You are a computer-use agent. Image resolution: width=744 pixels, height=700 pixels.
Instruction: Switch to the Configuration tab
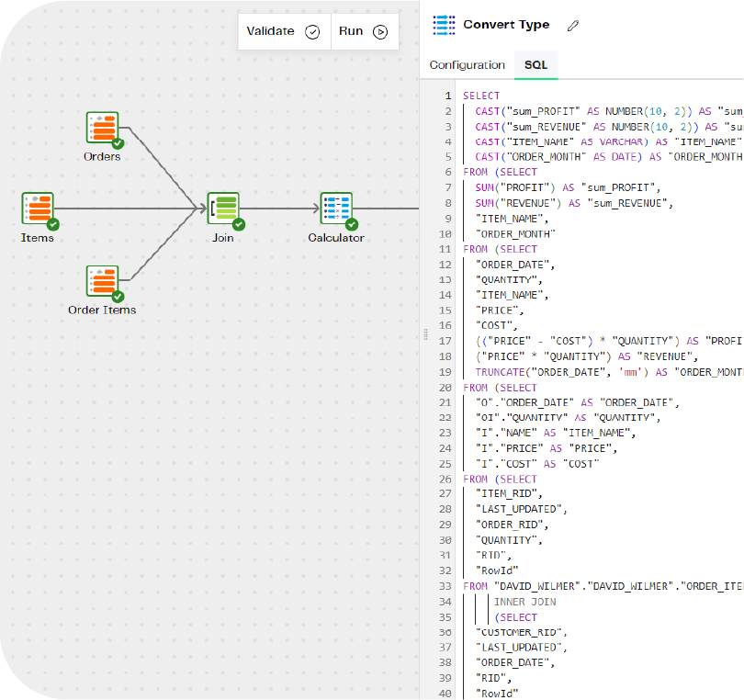tap(467, 65)
